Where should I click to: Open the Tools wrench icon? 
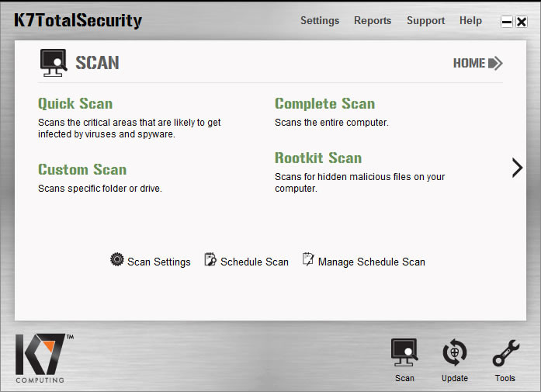(x=506, y=353)
